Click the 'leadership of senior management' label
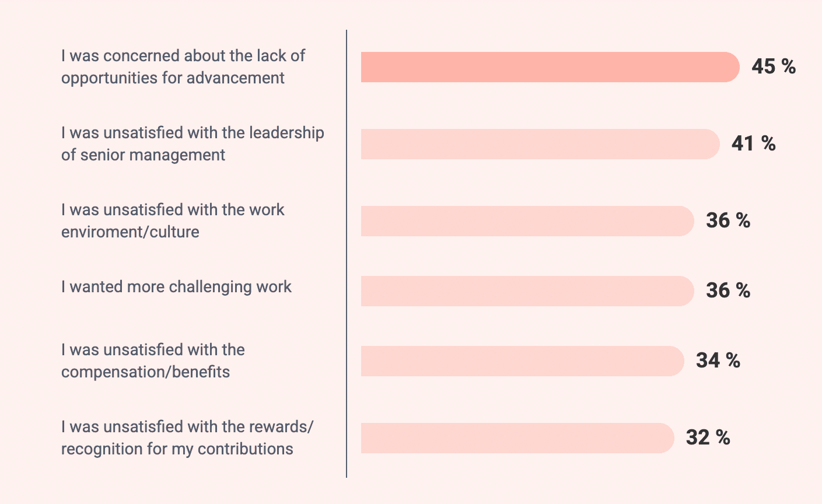 click(192, 144)
